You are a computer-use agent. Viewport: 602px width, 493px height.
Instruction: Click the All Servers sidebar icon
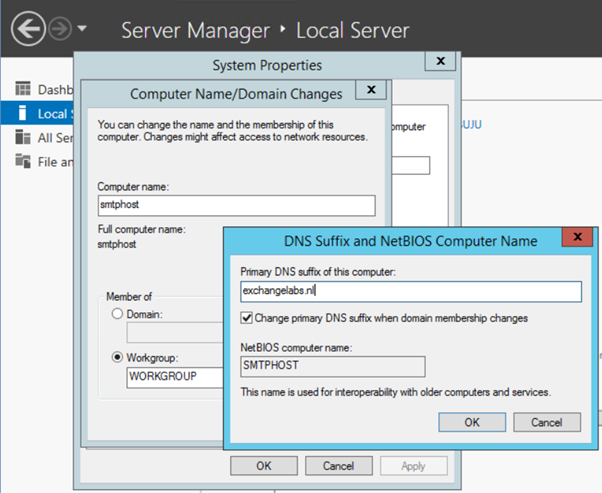tap(23, 137)
